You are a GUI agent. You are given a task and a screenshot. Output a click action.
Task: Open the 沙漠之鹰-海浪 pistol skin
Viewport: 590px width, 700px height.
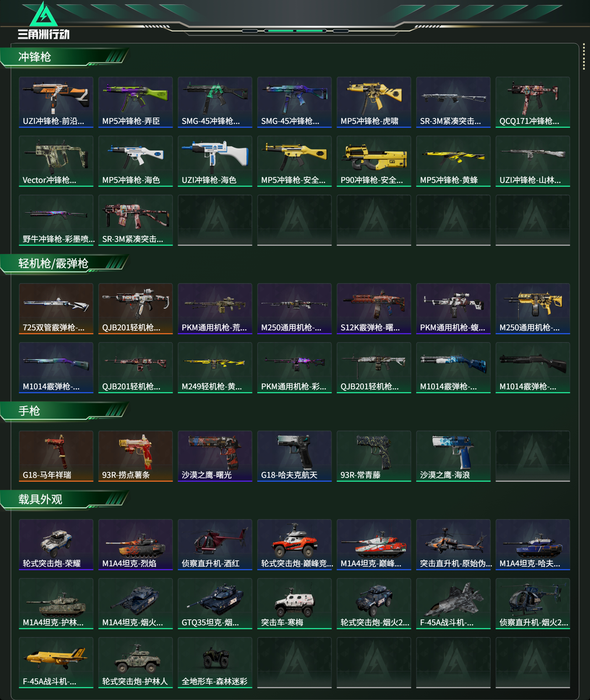[453, 456]
